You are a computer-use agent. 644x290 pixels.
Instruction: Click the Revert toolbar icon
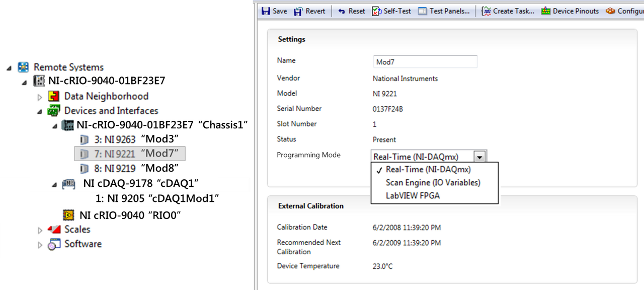point(298,11)
